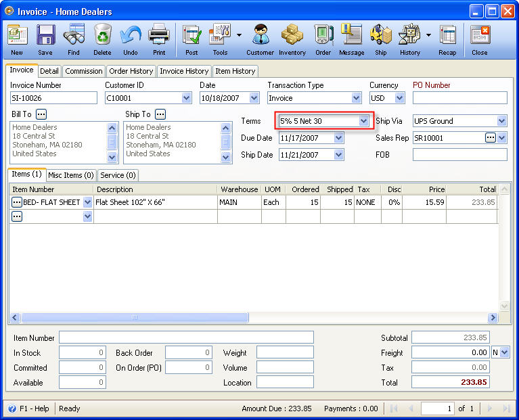Screen dimensions: 519x420
Task: Open the Customer ID dropdown
Action: [186, 98]
